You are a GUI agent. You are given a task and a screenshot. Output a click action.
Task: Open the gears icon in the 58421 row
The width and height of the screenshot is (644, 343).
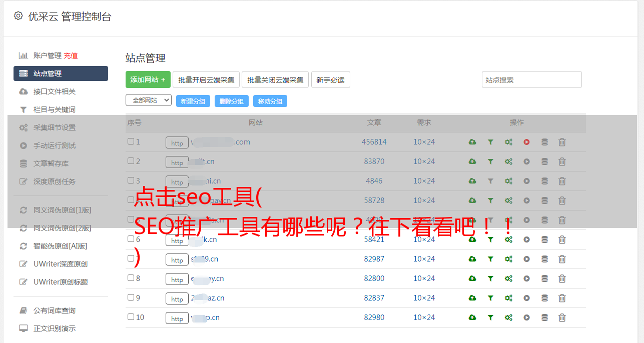pyautogui.click(x=508, y=239)
